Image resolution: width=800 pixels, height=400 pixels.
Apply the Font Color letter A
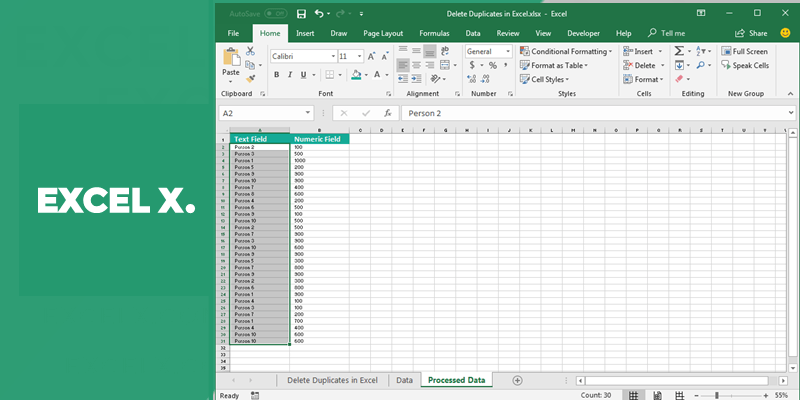coord(377,74)
